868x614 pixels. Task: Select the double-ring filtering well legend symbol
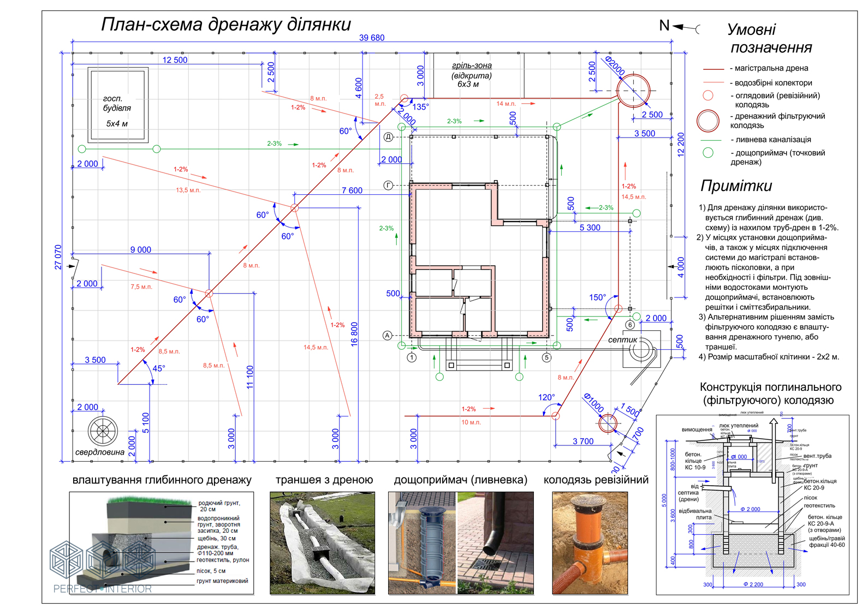(708, 121)
